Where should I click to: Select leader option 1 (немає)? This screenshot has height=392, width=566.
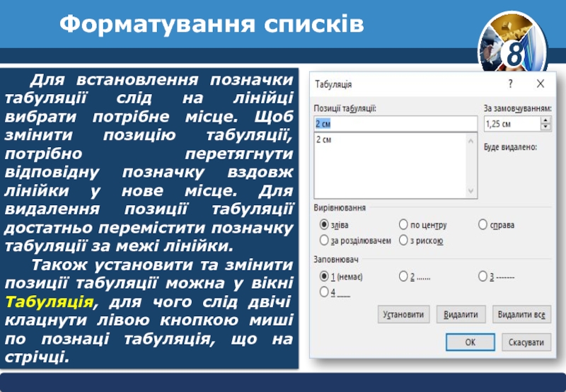pyautogui.click(x=324, y=275)
